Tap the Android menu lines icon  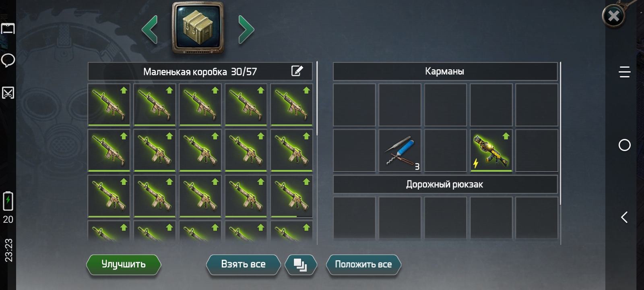[x=625, y=72]
